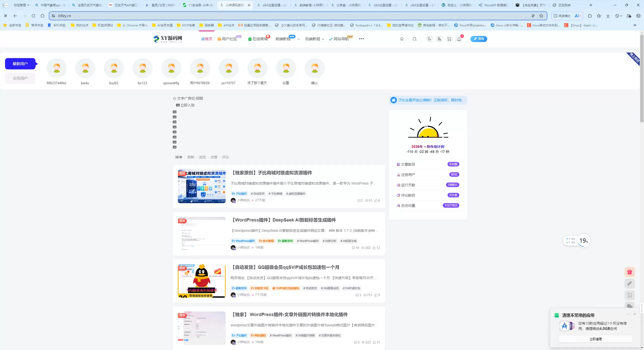The height and width of the screenshot is (350, 644).
Task: Click the pencil edit floating icon
Action: 630,284
